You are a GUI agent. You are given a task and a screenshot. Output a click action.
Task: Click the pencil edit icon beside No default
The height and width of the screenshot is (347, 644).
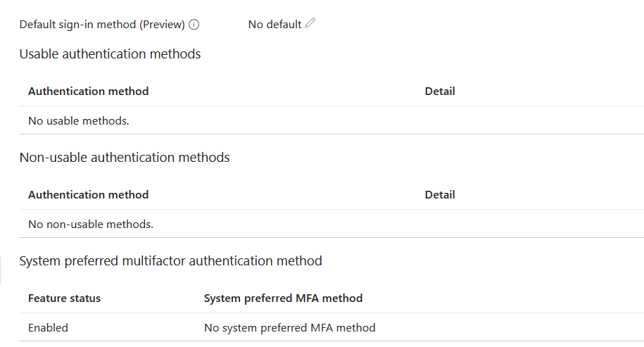(x=310, y=23)
